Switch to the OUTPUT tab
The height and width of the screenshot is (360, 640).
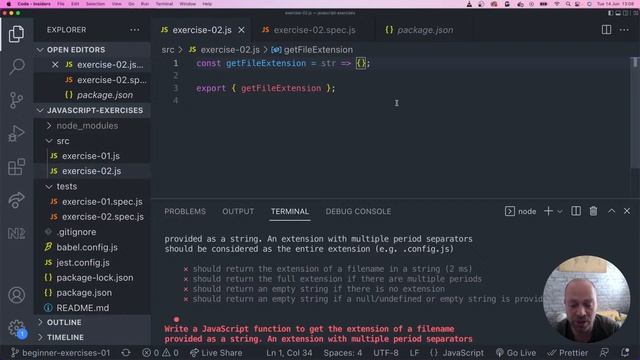click(x=238, y=211)
